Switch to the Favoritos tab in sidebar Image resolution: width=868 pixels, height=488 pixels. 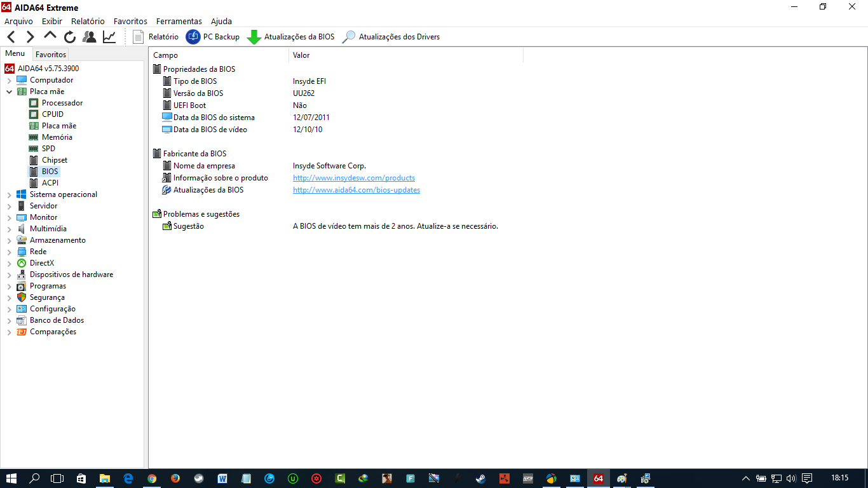(51, 55)
